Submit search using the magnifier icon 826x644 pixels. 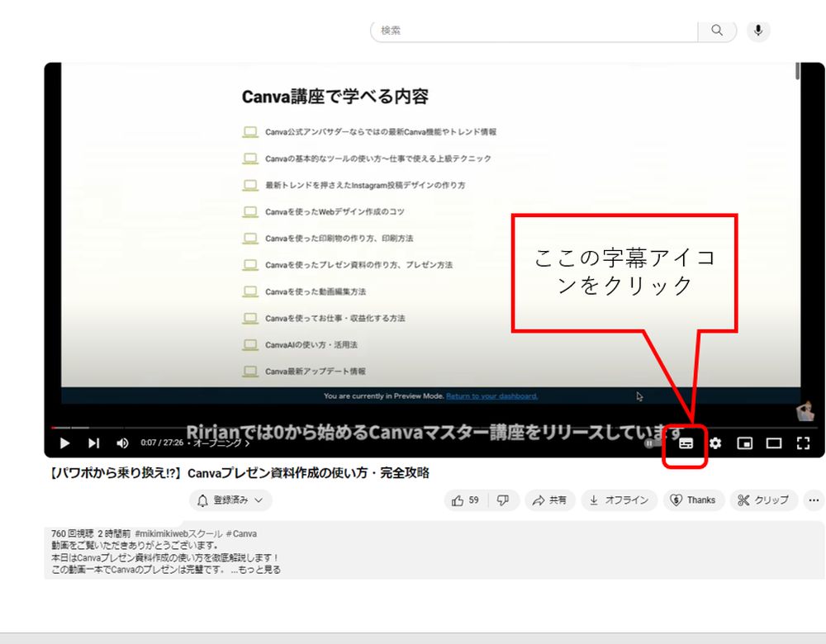(x=715, y=31)
